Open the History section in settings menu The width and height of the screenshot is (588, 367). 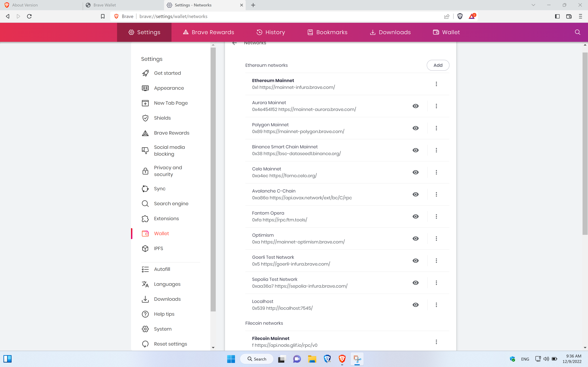(x=270, y=32)
